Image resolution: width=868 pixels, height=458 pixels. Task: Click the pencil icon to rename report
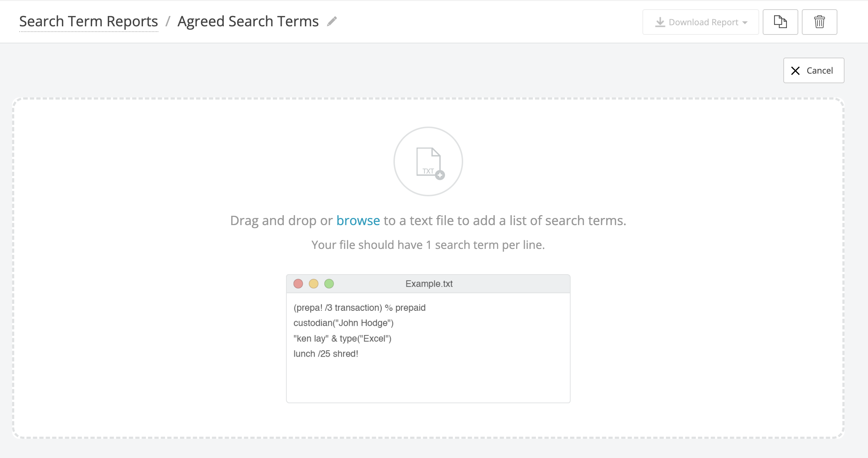coord(332,21)
